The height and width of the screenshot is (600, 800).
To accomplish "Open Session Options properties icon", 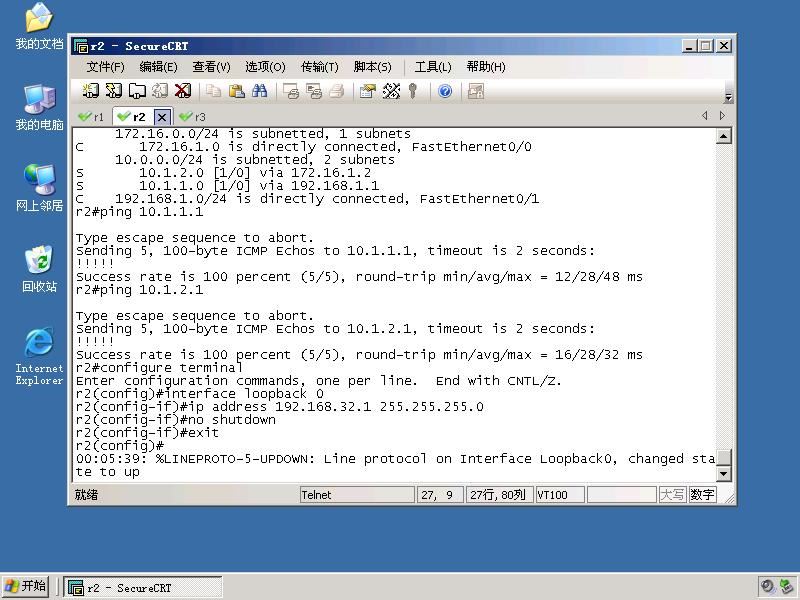I will pos(367,91).
